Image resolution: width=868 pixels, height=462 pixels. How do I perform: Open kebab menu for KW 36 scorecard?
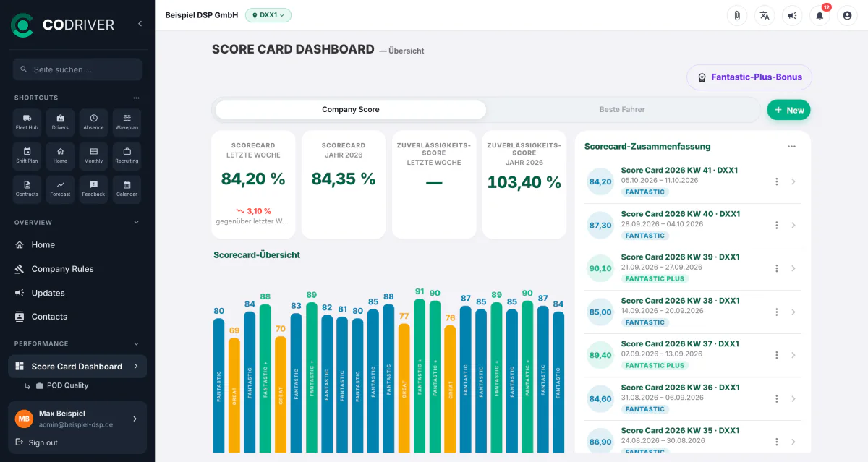coord(777,398)
